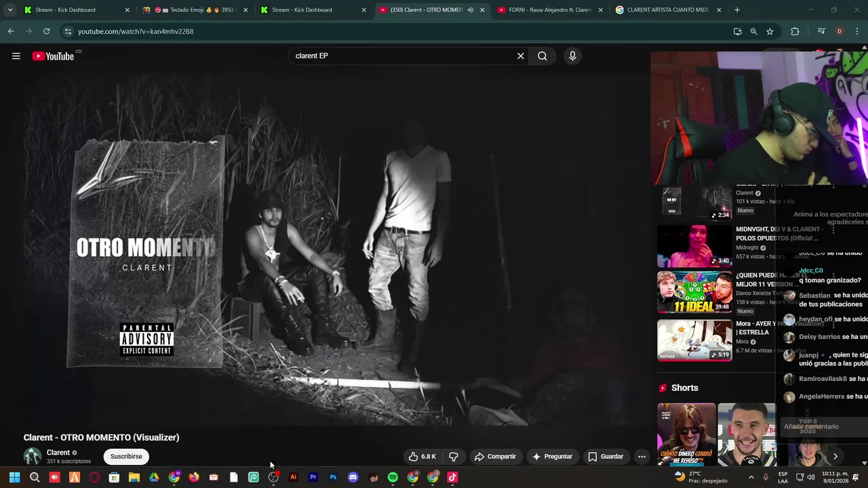Screen dimensions: 868x488
Task: Open the Chrome extensions puzzle icon
Action: (x=795, y=31)
